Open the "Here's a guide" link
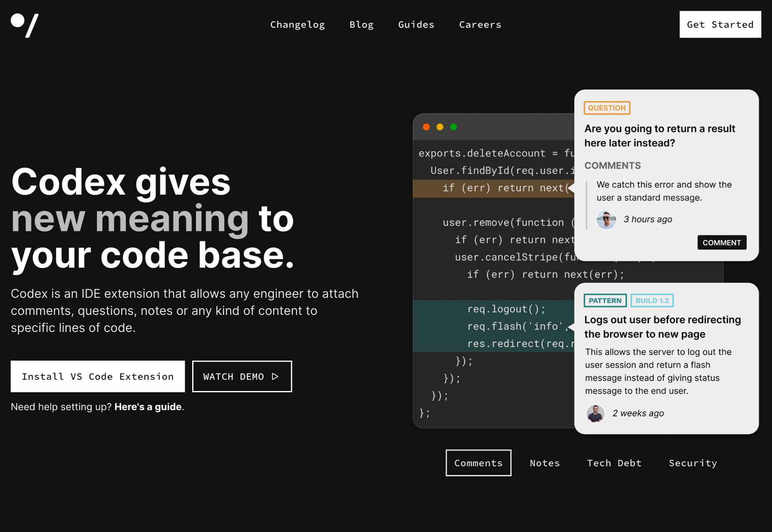 point(148,407)
